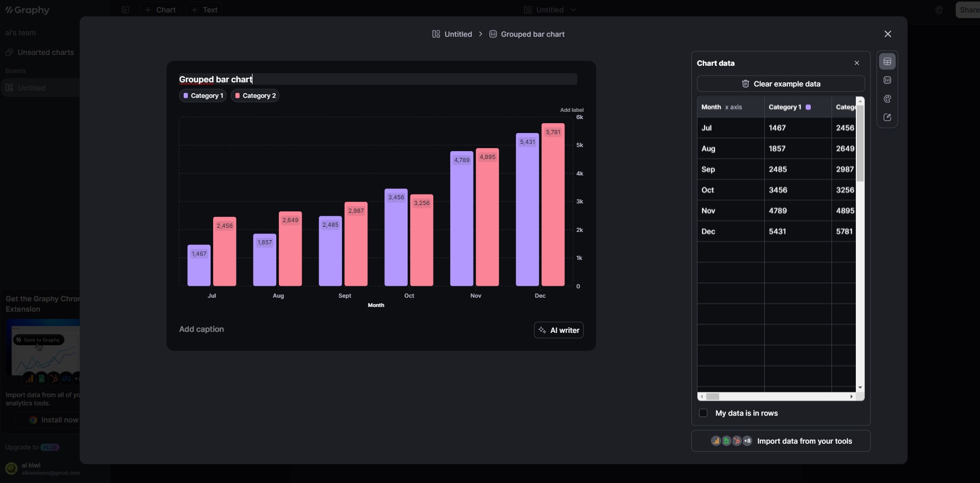Click the bar chart icon beside Grouped bar chart breadcrumb
The height and width of the screenshot is (483, 980).
tap(493, 34)
